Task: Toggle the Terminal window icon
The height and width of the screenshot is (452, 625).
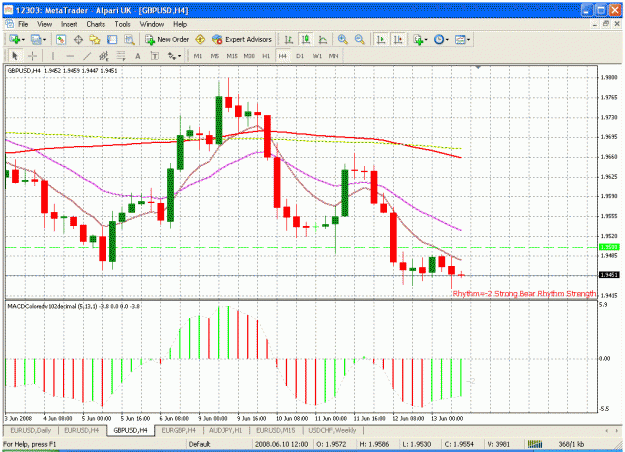Action: coord(112,39)
